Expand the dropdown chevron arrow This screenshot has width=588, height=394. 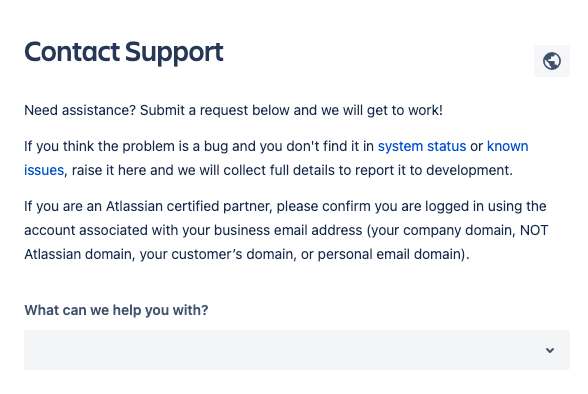(x=550, y=350)
